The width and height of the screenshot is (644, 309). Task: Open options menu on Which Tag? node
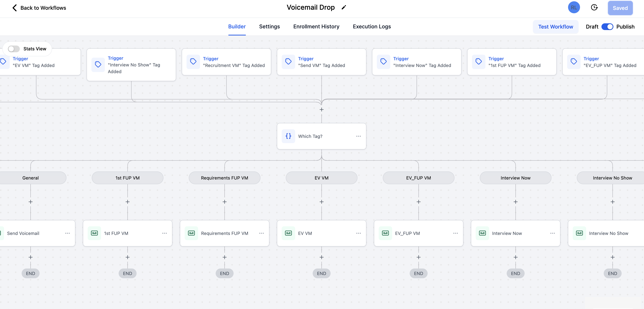tap(358, 136)
